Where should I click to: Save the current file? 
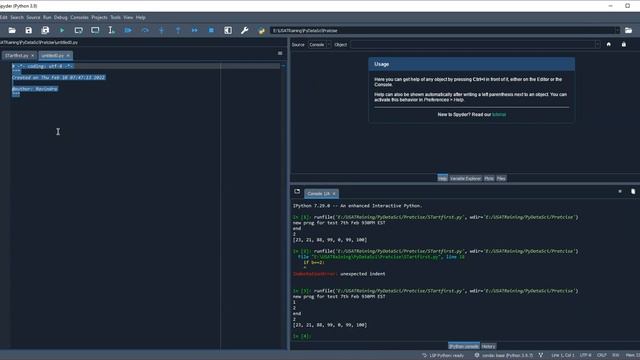[28, 30]
